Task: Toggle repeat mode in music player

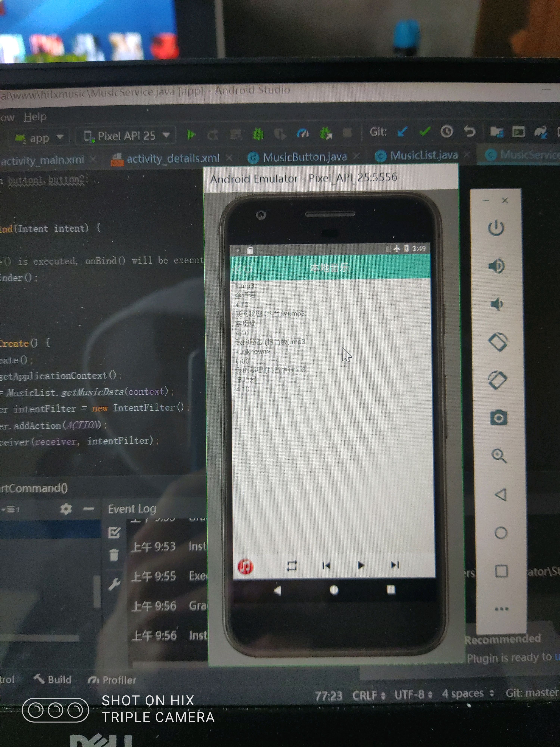Action: [292, 566]
